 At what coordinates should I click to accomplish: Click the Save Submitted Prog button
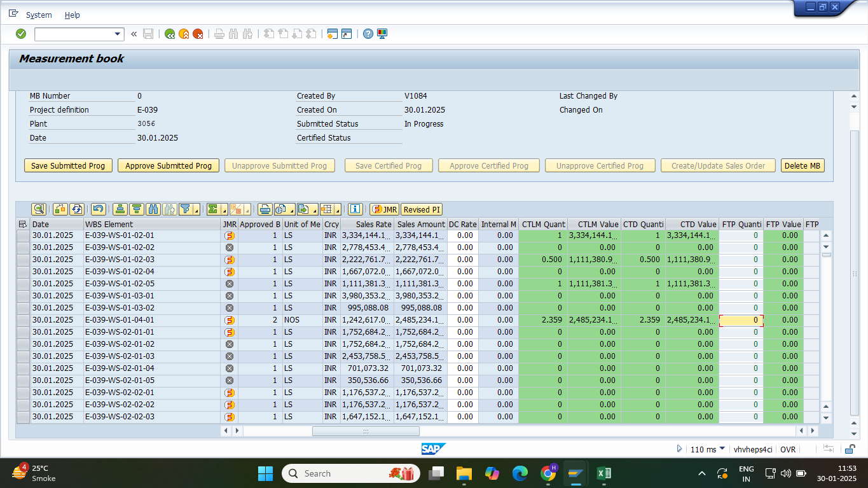(68, 165)
